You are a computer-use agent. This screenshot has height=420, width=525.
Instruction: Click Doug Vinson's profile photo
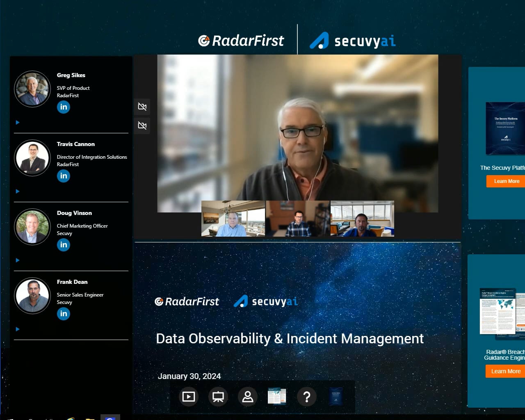pyautogui.click(x=32, y=227)
